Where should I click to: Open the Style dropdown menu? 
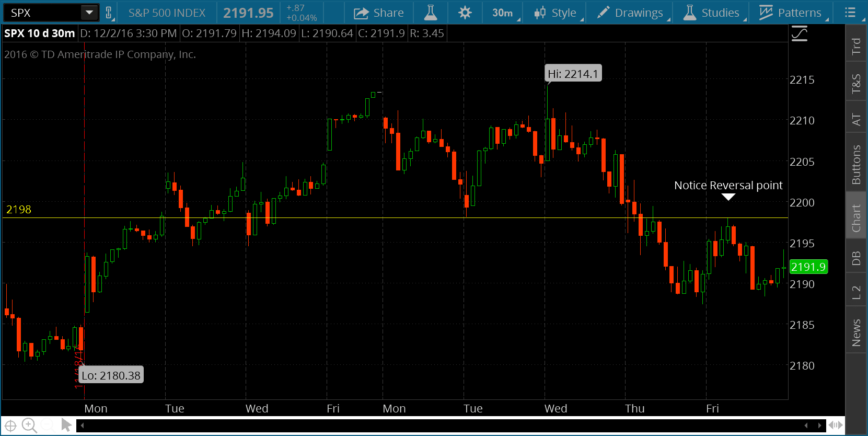click(556, 13)
